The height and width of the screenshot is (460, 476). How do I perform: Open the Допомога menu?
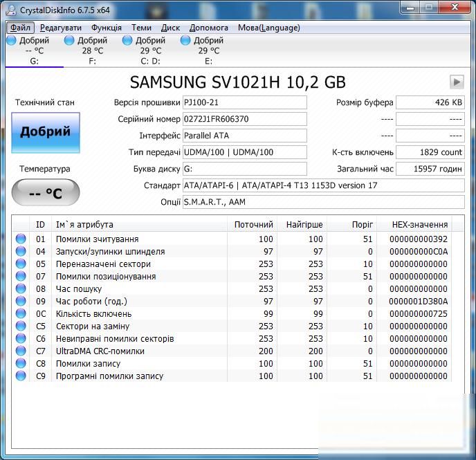(209, 28)
